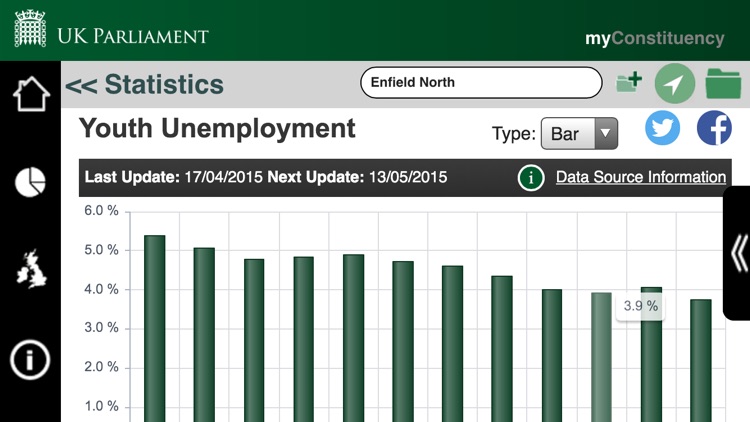This screenshot has width=750, height=422.
Task: Open the info circle in the sidebar
Action: coord(30,360)
